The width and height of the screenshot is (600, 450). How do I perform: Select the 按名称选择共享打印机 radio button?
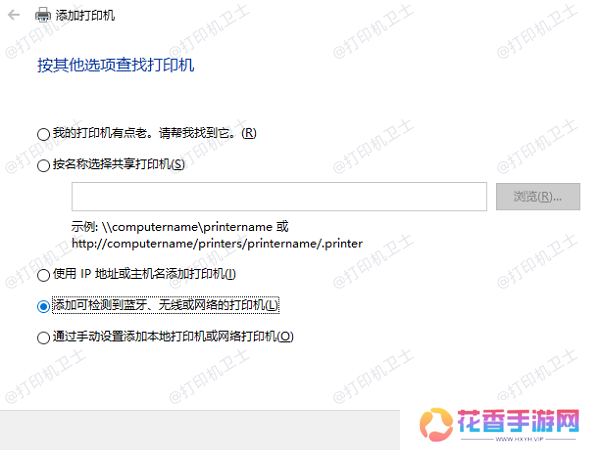[x=44, y=165]
